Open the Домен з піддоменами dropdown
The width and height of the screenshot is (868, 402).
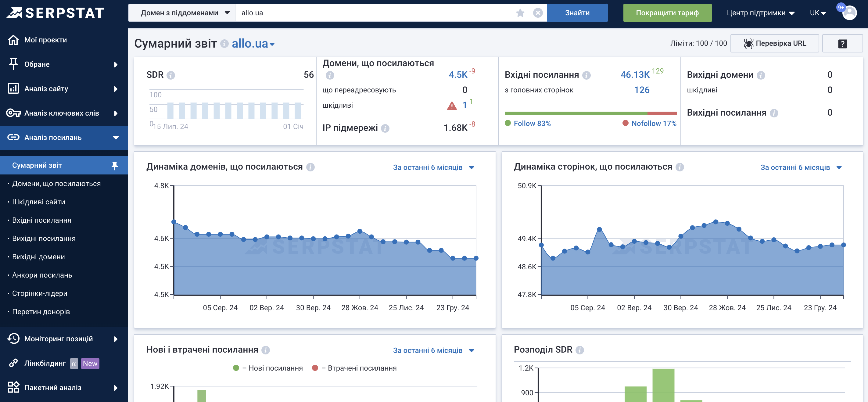coord(181,13)
